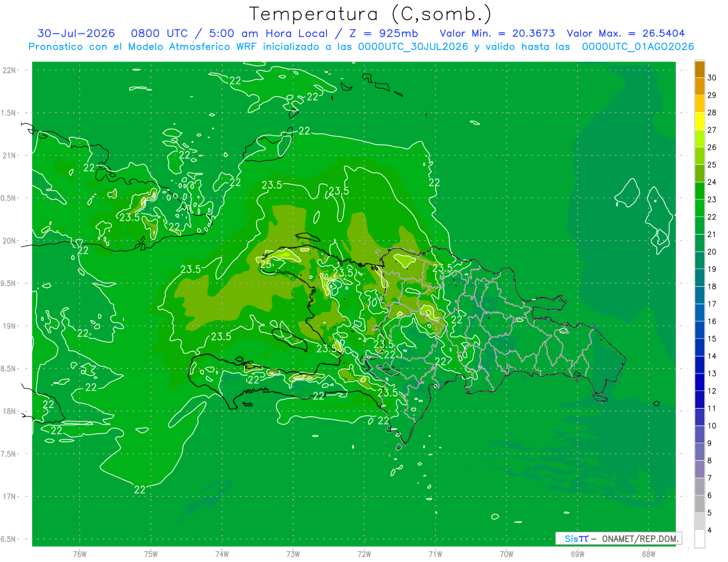Click the "20N" latitude axis label
Viewport: 728px width, 562px height.
[x=8, y=241]
